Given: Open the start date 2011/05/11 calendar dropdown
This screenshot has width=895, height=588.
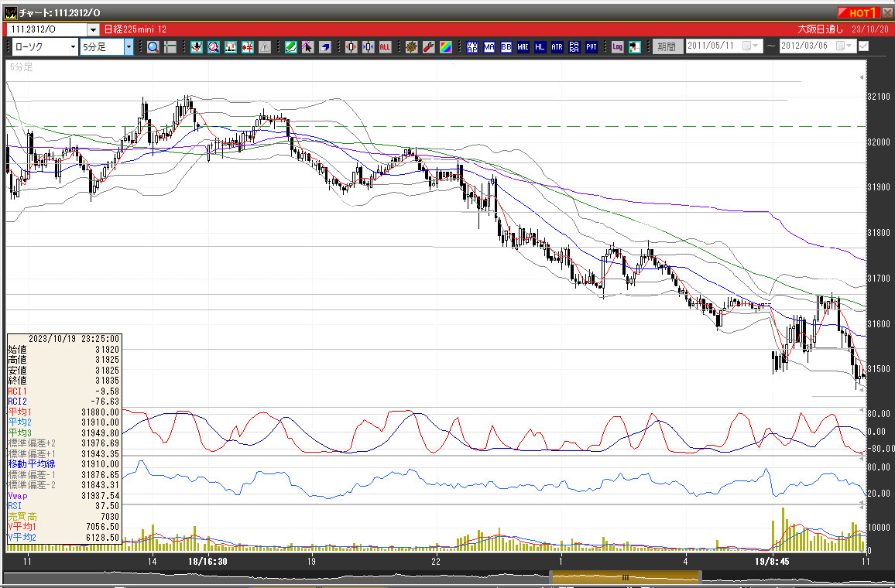Looking at the screenshot, I should (750, 46).
